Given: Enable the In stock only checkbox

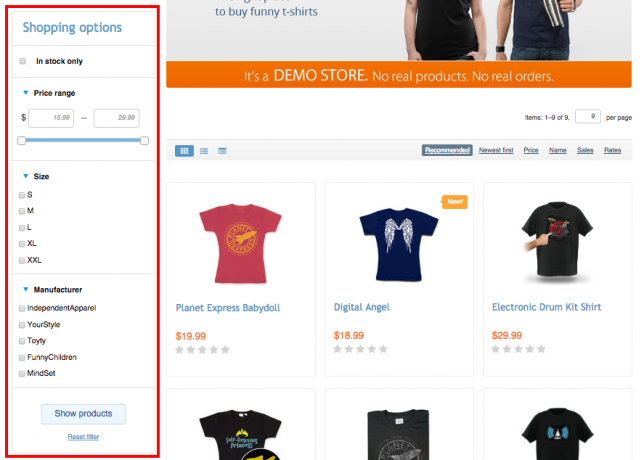Looking at the screenshot, I should pyautogui.click(x=23, y=61).
